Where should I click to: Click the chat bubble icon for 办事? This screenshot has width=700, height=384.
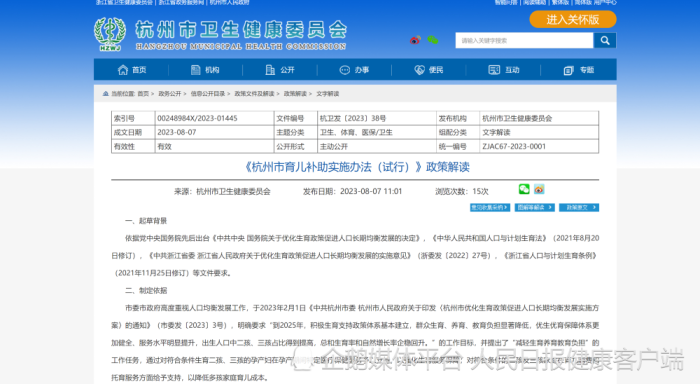pos(345,70)
